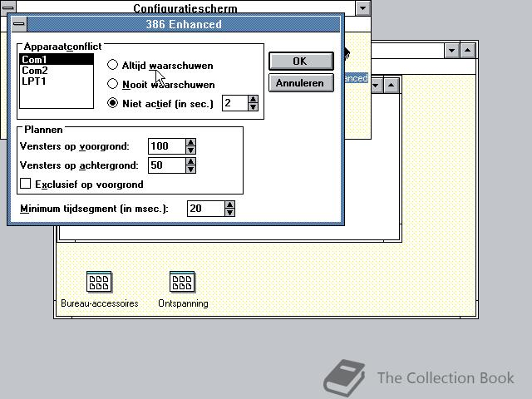This screenshot has height=399, width=532.
Task: Select Com2 in the device list
Action: [x=57, y=70]
